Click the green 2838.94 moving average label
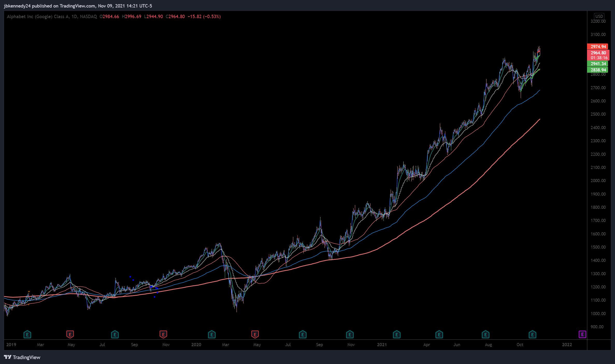 click(x=598, y=70)
